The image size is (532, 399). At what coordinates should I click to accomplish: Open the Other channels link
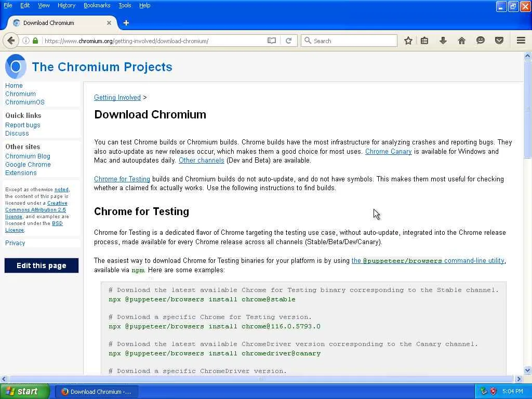202,160
